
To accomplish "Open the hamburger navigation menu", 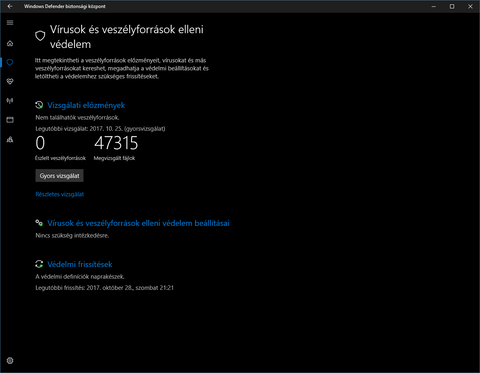I will (x=10, y=23).
